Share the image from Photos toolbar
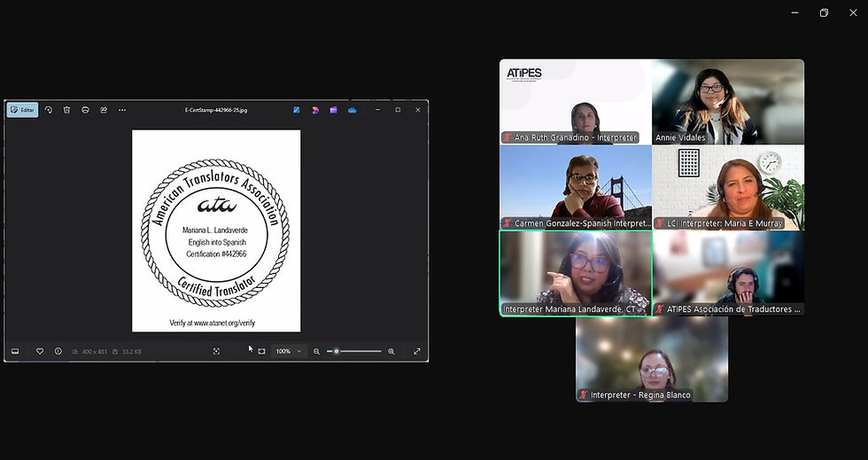Screen dimensions: 868x460 click(x=104, y=110)
